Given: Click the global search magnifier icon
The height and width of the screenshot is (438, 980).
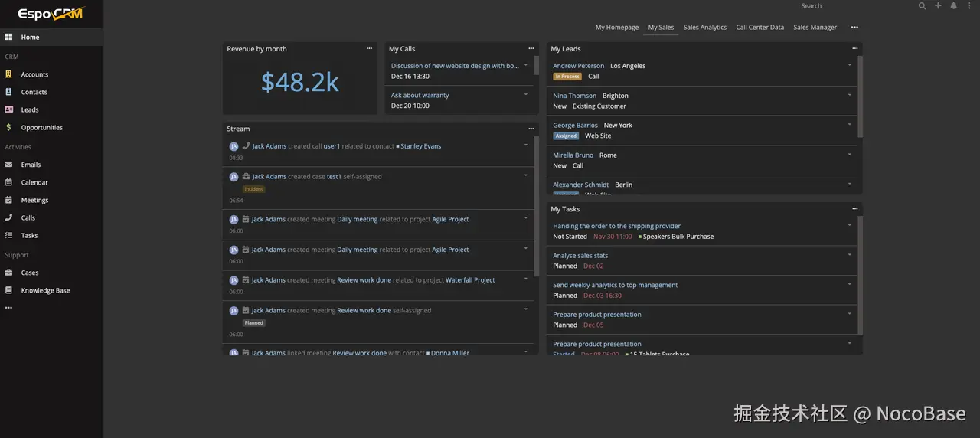Looking at the screenshot, I should (x=923, y=6).
